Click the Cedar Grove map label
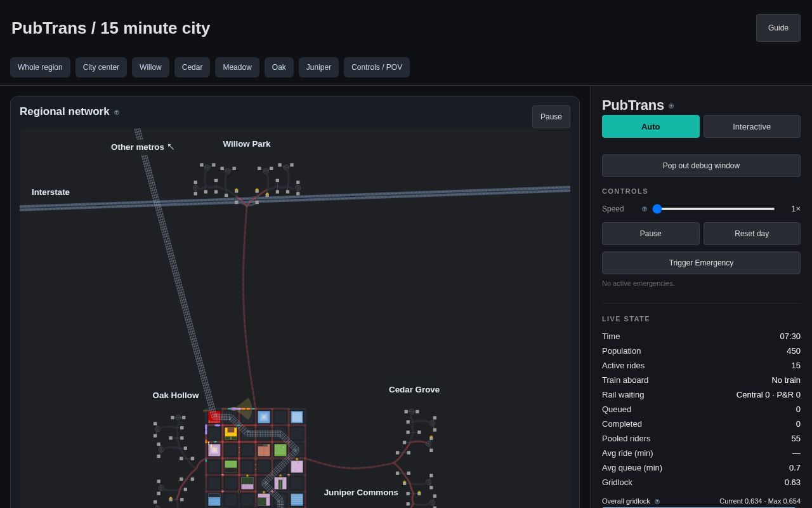The height and width of the screenshot is (508, 812). pyautogui.click(x=414, y=390)
